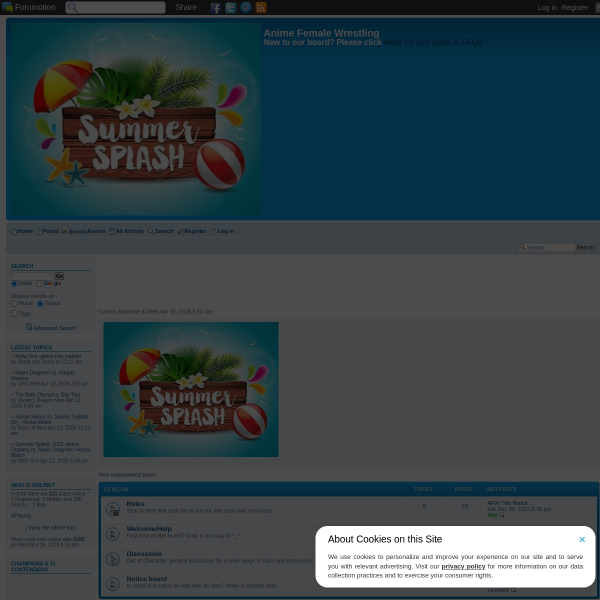The image size is (600, 600).
Task: Open the Portal navigation item
Action: [49, 231]
